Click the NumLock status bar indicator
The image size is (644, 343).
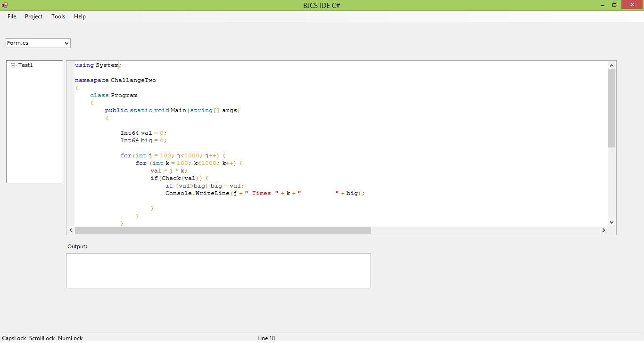pyautogui.click(x=70, y=338)
